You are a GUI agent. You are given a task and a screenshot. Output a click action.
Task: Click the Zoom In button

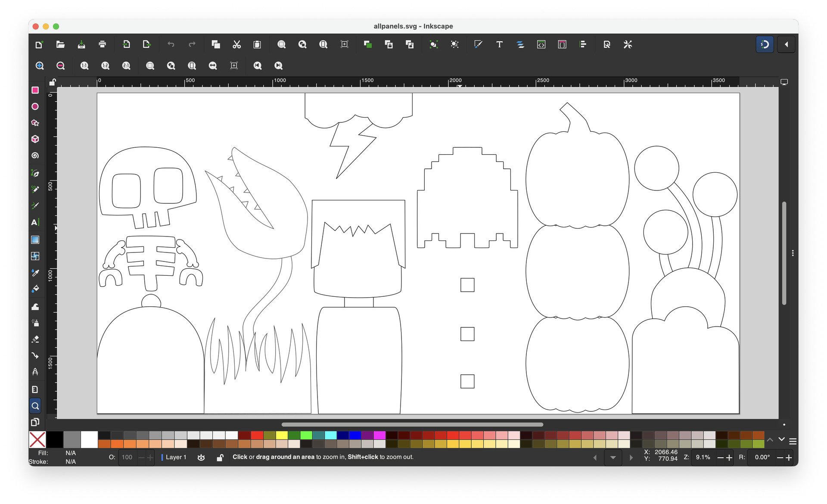[40, 65]
